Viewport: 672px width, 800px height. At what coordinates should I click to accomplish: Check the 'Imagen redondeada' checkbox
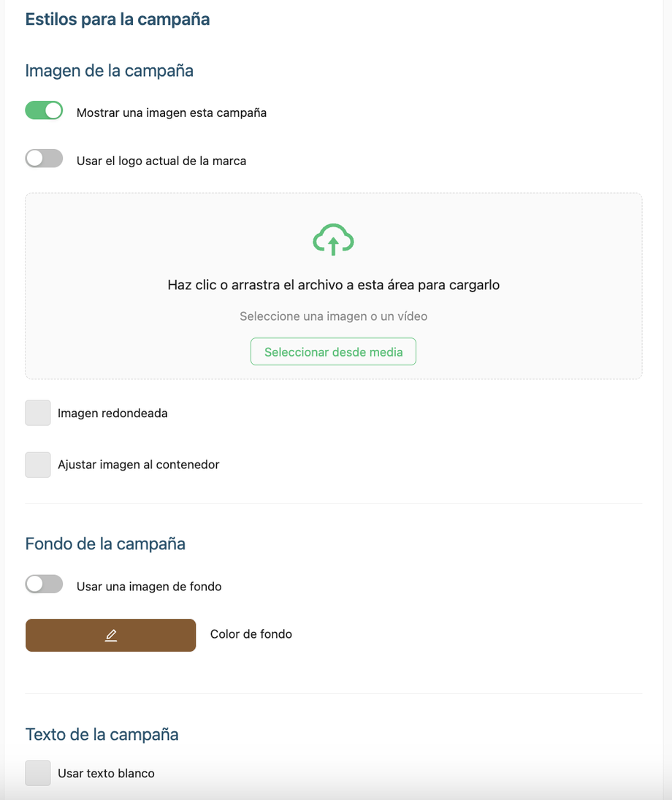tap(38, 413)
